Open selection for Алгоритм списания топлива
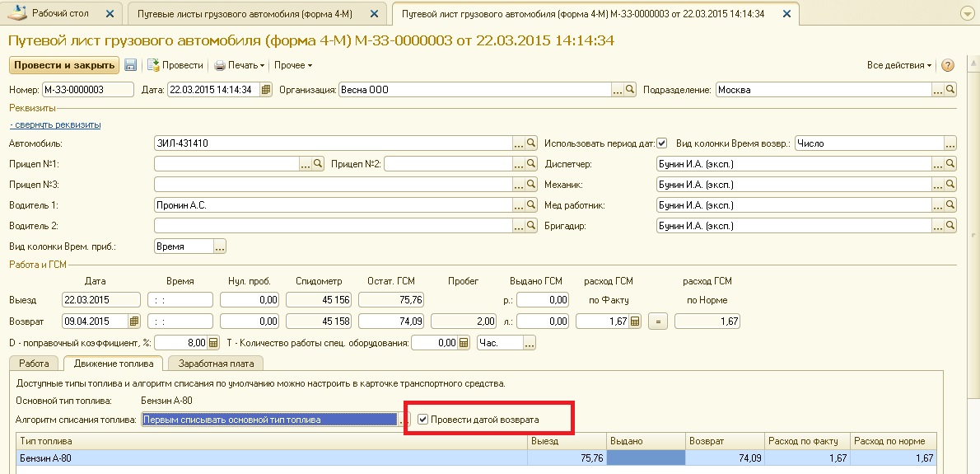This screenshot has height=474, width=980. tap(404, 420)
